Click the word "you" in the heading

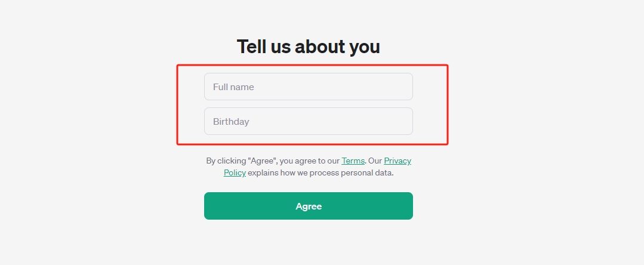tap(364, 47)
